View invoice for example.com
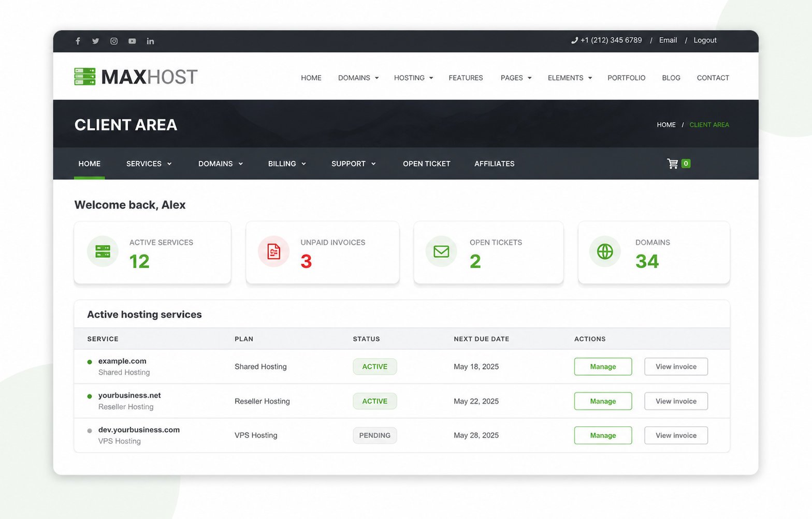This screenshot has width=812, height=519. coord(676,366)
